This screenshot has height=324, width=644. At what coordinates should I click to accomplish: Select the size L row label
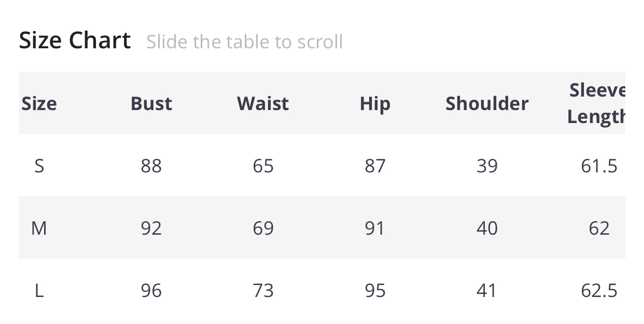pos(39,290)
